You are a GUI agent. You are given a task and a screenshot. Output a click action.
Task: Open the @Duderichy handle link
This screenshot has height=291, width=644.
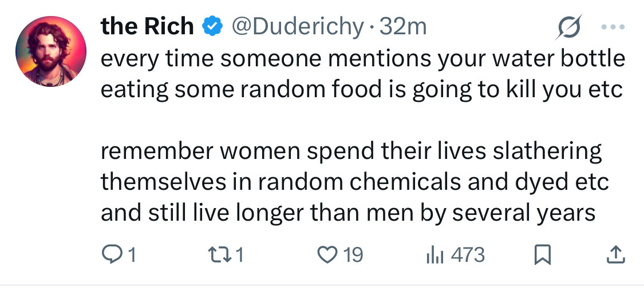click(298, 27)
